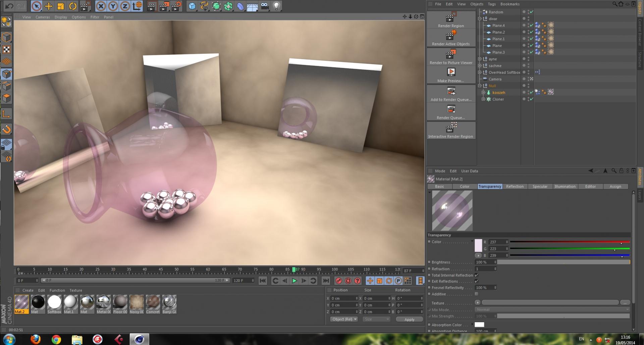
Task: Switch to the Reflection tab
Action: click(x=515, y=186)
